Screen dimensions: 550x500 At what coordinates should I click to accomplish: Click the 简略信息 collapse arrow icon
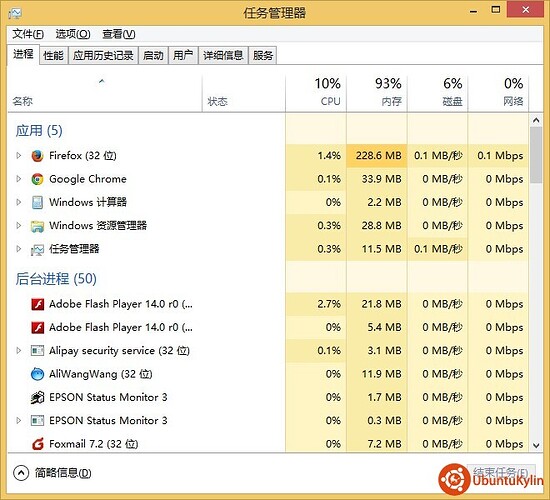[x=21, y=473]
